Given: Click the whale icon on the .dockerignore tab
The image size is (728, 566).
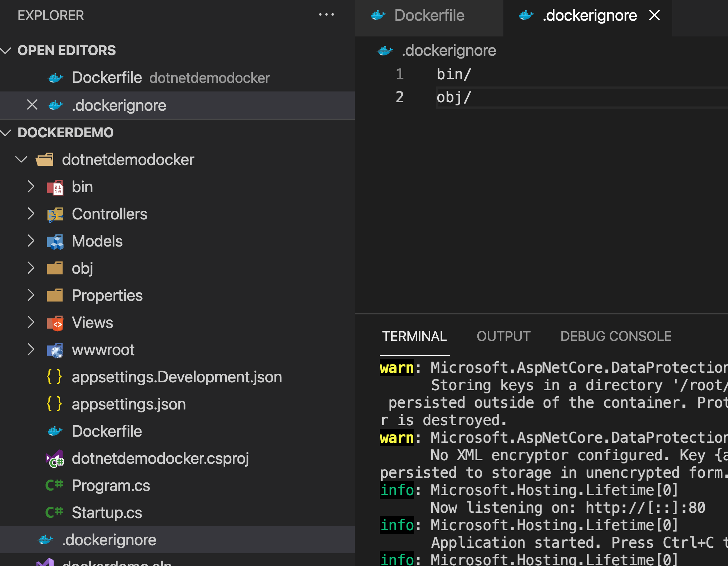Looking at the screenshot, I should pos(526,15).
